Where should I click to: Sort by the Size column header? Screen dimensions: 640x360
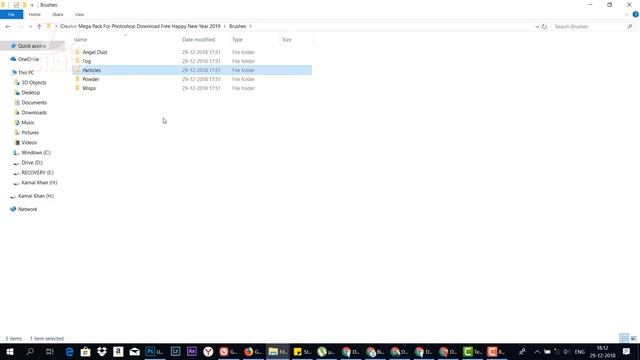287,40
